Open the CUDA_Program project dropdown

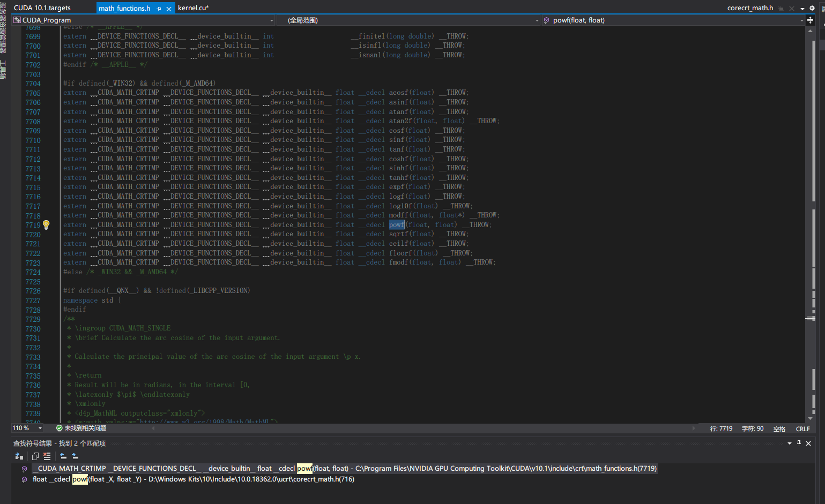pos(144,20)
